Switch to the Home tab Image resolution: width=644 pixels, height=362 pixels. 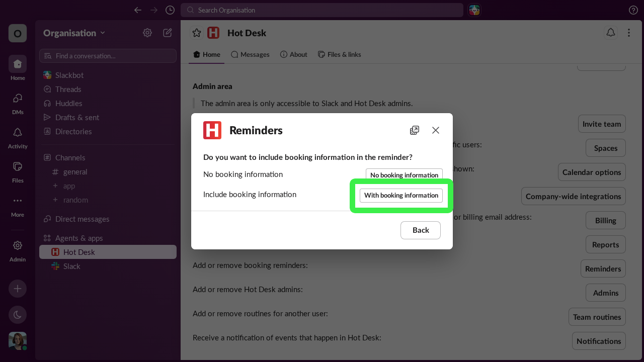click(x=207, y=54)
